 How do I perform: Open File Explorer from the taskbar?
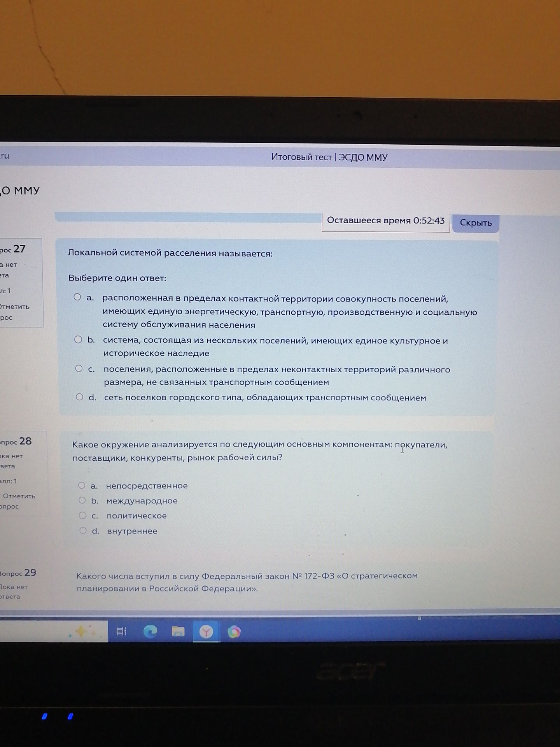pyautogui.click(x=178, y=631)
